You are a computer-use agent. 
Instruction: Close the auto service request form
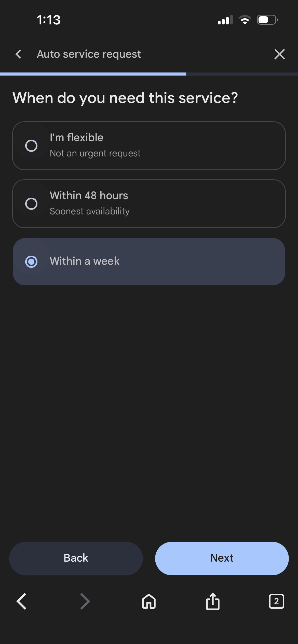(x=279, y=54)
